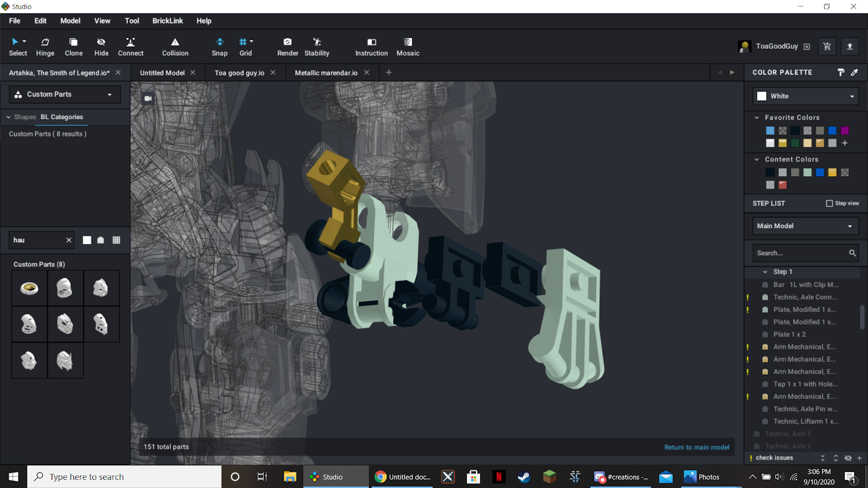
Task: Pick the red content color swatch
Action: [x=782, y=185]
